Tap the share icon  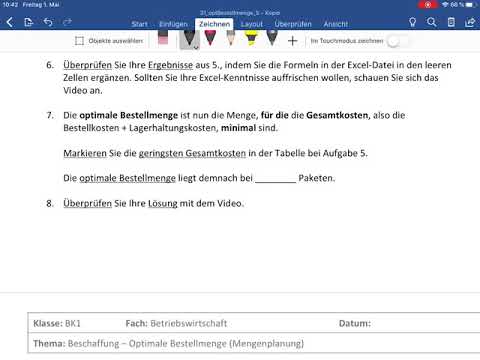click(x=470, y=22)
